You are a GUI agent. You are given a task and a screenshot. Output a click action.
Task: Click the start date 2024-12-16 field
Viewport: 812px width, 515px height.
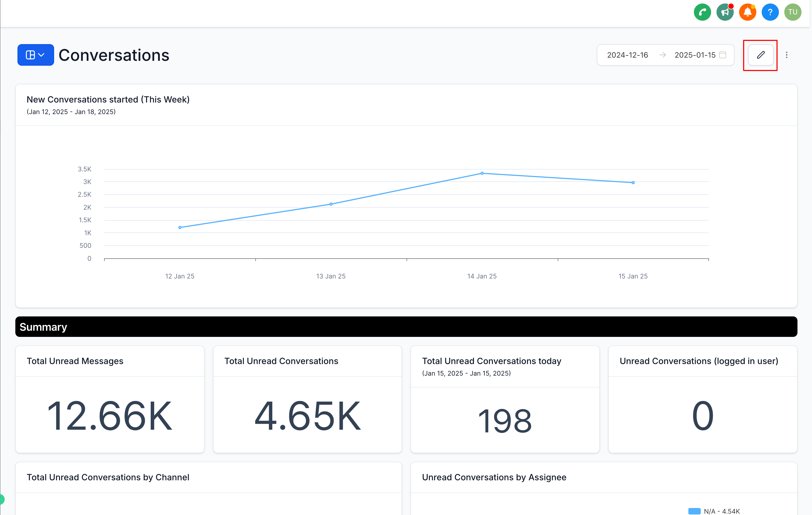coord(627,55)
